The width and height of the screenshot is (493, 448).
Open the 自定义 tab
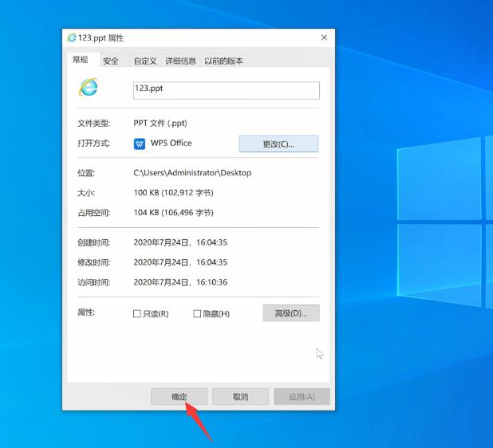pos(145,61)
